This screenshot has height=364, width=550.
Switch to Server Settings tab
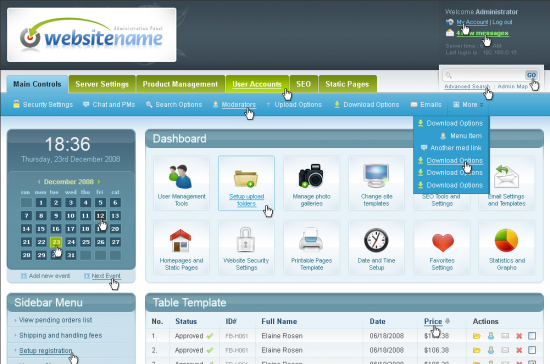point(102,84)
